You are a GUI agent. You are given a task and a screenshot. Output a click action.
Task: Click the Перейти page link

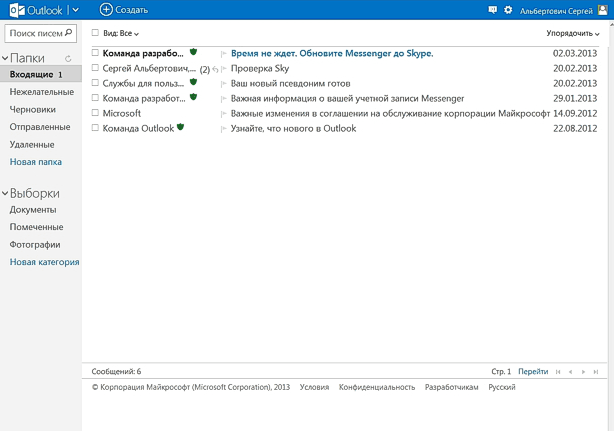533,371
